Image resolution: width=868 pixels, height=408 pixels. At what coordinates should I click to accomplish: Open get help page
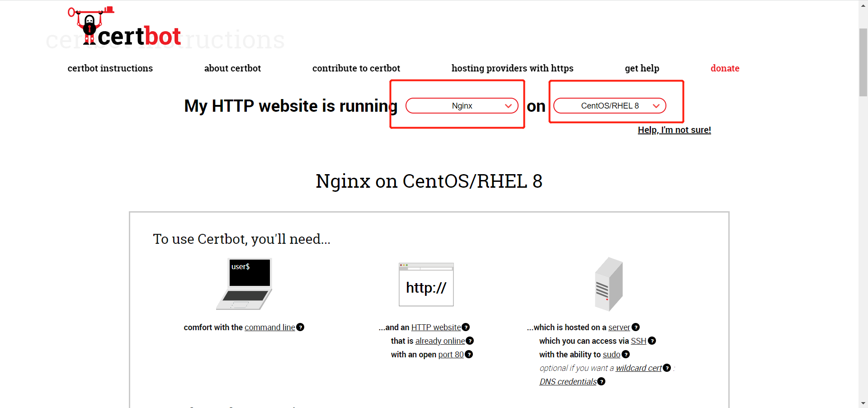[642, 68]
